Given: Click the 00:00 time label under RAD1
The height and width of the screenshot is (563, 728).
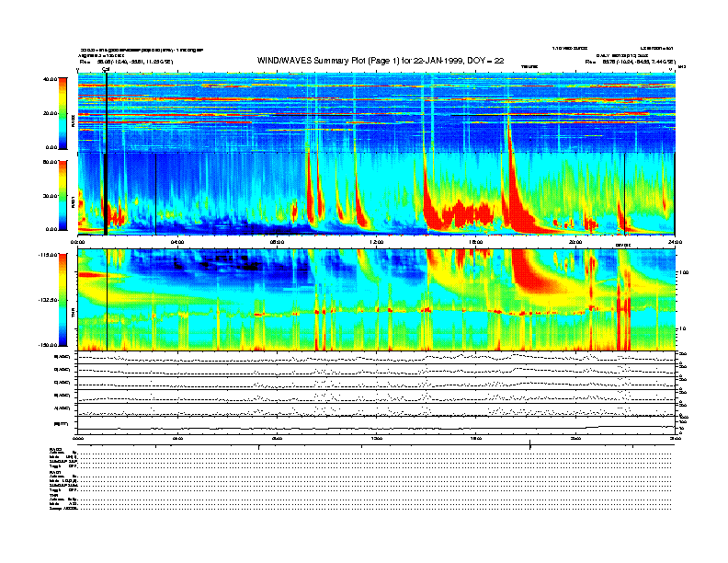Looking at the screenshot, I should pos(77,242).
